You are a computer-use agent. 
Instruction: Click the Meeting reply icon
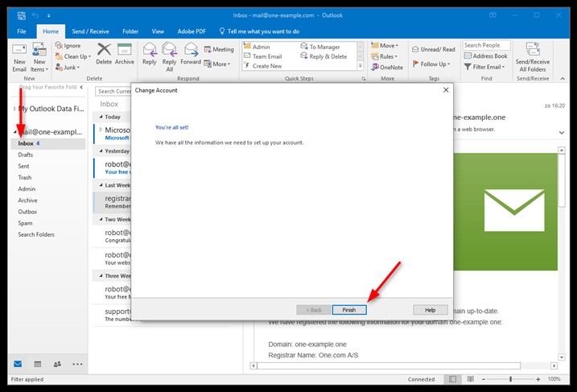(x=208, y=49)
